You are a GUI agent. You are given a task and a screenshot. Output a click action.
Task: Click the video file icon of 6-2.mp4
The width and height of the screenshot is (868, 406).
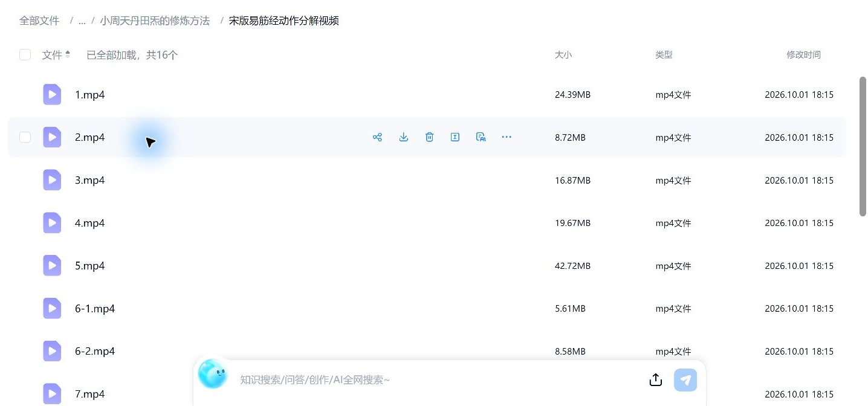click(x=52, y=351)
